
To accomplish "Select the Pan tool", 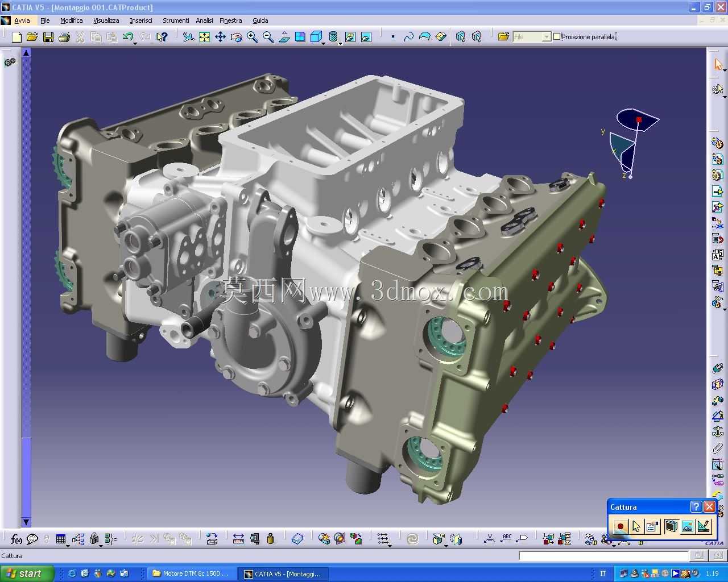I will tap(220, 37).
